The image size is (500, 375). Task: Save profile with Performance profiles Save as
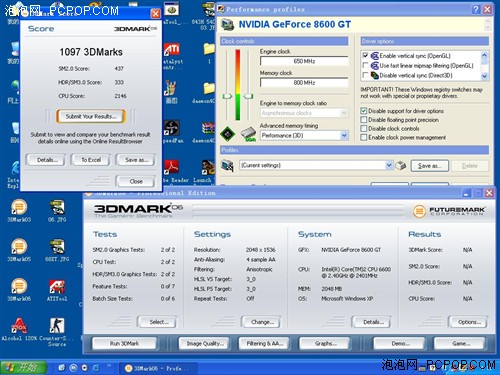[x=429, y=166]
